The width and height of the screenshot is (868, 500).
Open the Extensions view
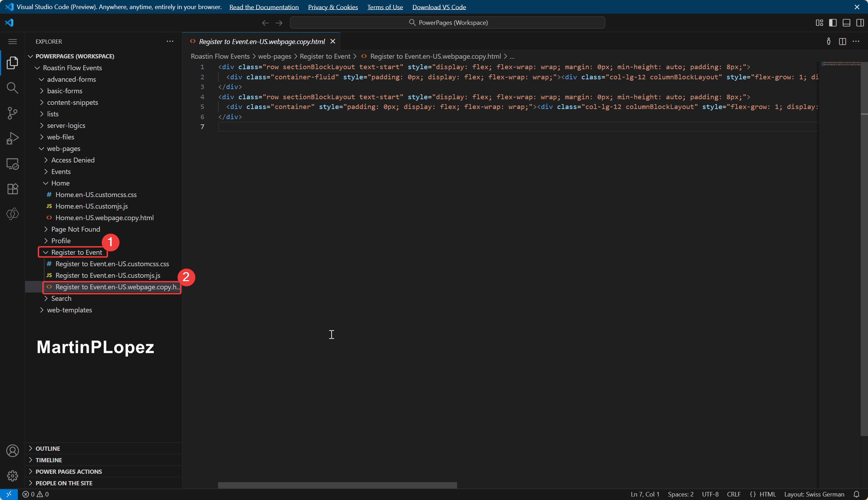[13, 189]
